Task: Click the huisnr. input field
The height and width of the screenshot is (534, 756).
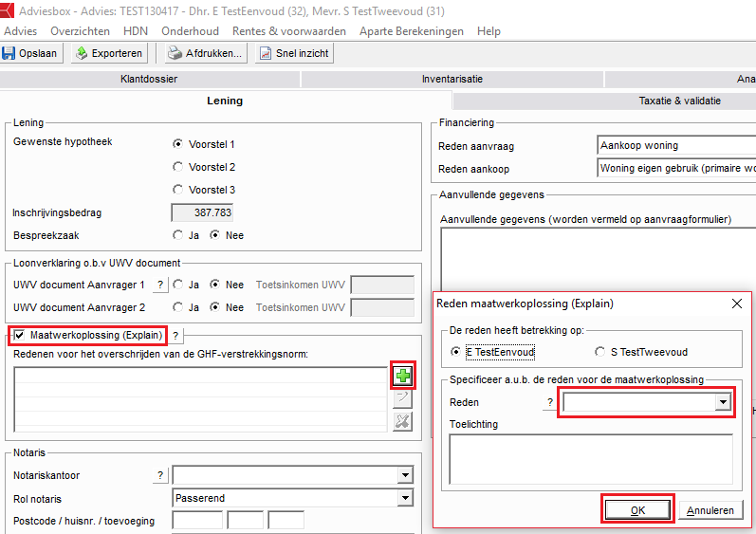Action: pyautogui.click(x=246, y=521)
